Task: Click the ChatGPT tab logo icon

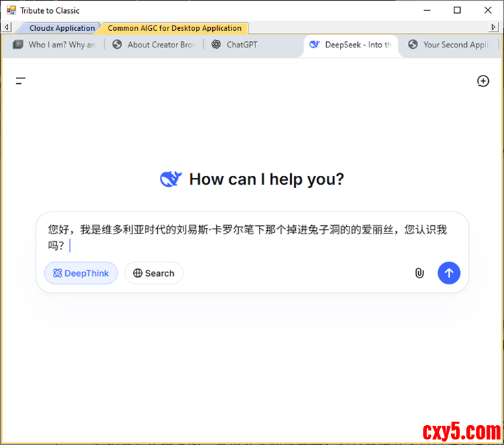Action: (216, 45)
